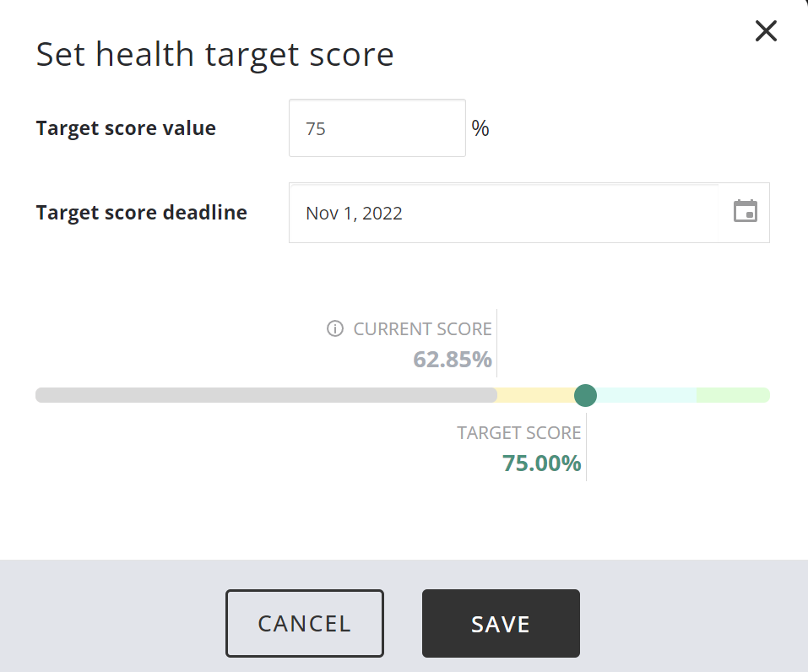Click the "TARGET SCORE" label below the slider
The height and width of the screenshot is (672, 808).
coord(518,433)
